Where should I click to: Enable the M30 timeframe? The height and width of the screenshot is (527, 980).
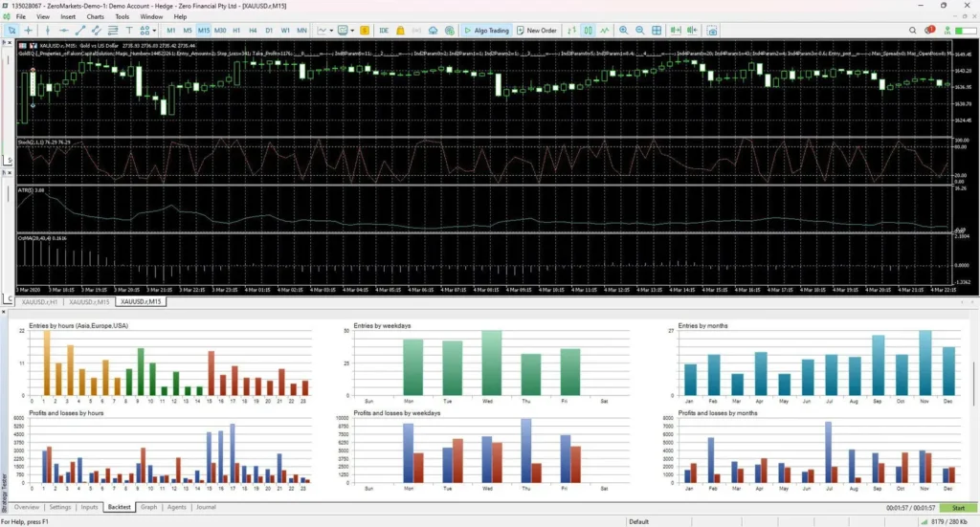(x=220, y=31)
